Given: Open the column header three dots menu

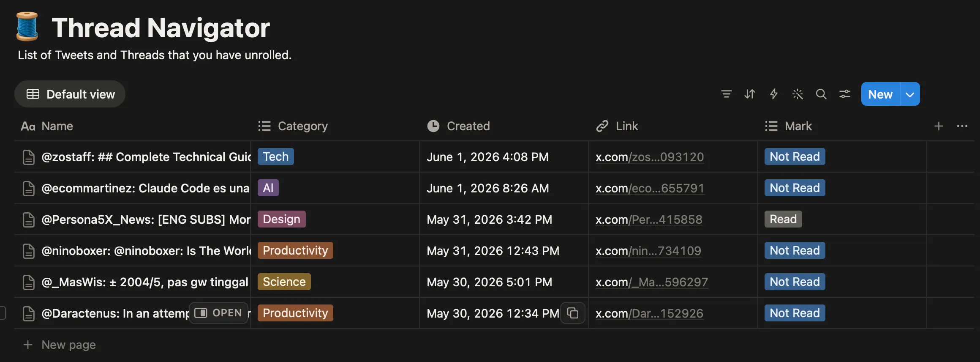Looking at the screenshot, I should [x=962, y=126].
